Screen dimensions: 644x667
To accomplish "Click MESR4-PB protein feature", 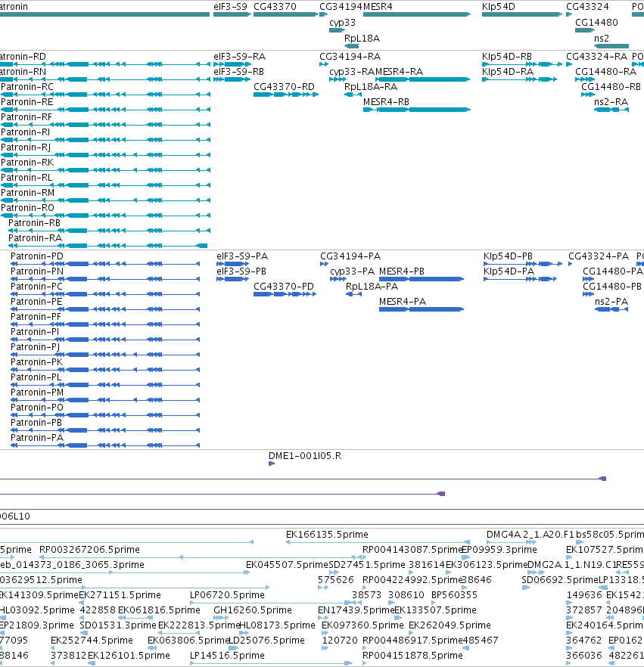I will [422, 279].
